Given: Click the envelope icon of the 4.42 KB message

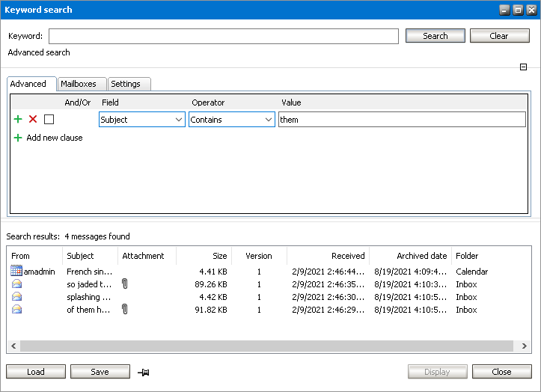Looking at the screenshot, I should (x=16, y=297).
